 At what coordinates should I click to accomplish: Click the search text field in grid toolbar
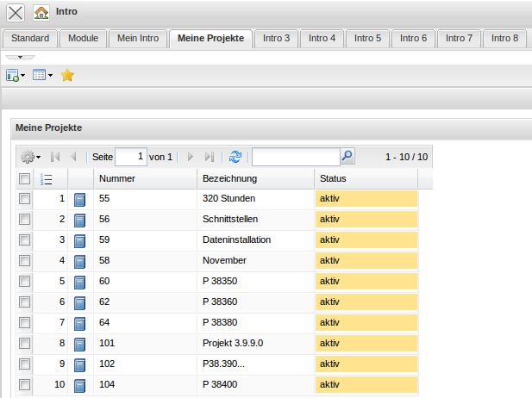click(x=295, y=157)
